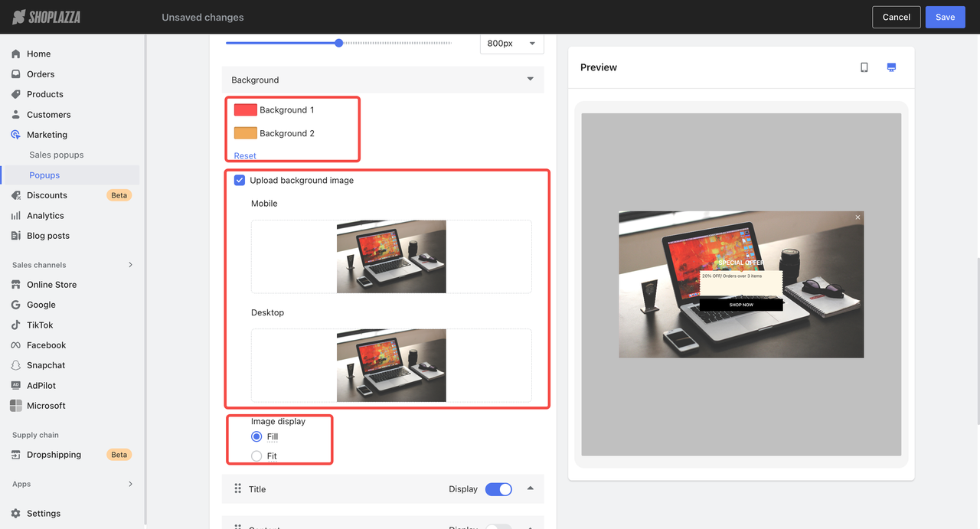Viewport: 980px width, 529px height.
Task: Click the Dropshipping icon
Action: (16, 455)
